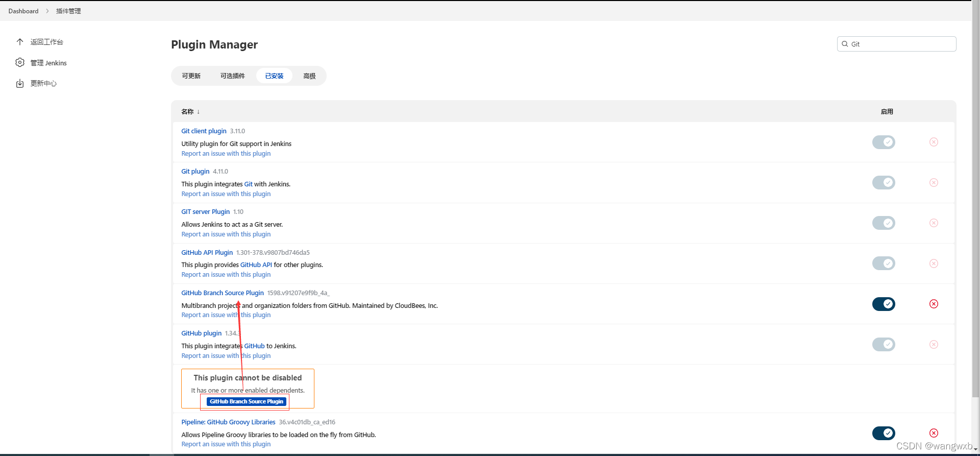This screenshot has width=980, height=456.
Task: Open the 插件管理 breadcrumb
Action: 68,11
